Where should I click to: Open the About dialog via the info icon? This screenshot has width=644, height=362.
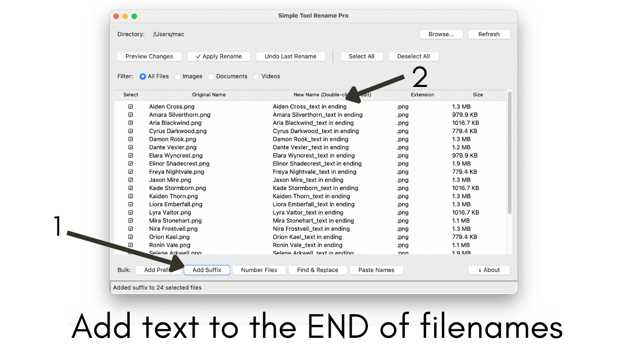(x=489, y=270)
